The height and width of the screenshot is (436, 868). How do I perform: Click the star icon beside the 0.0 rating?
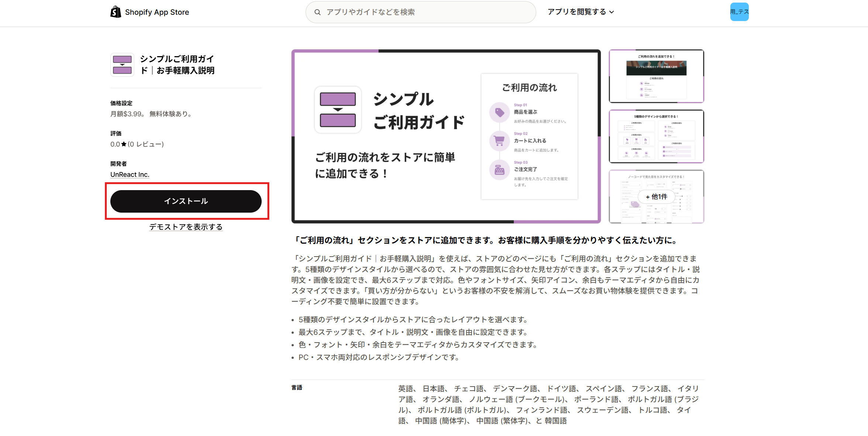point(123,144)
